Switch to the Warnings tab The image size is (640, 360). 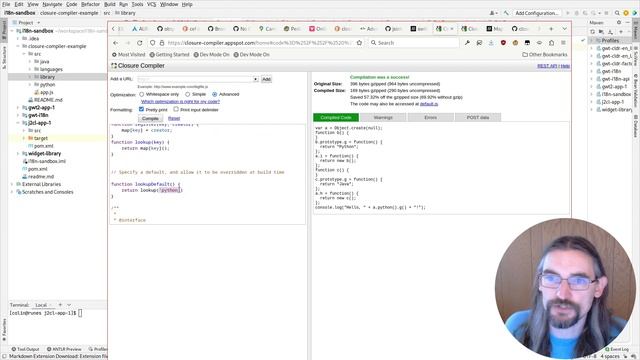[383, 118]
